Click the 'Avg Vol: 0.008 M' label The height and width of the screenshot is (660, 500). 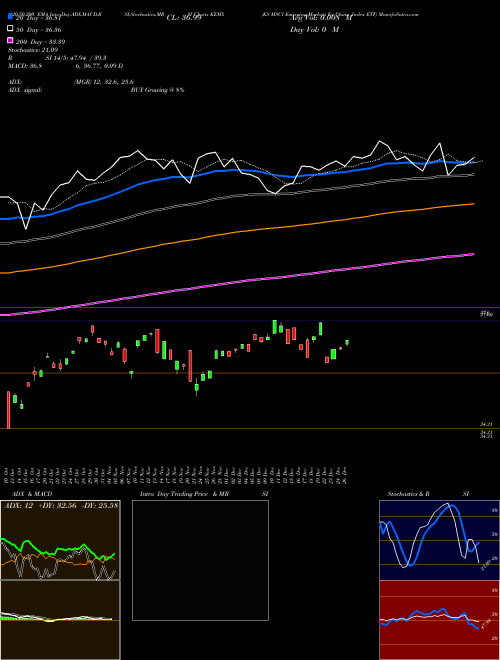tap(321, 18)
